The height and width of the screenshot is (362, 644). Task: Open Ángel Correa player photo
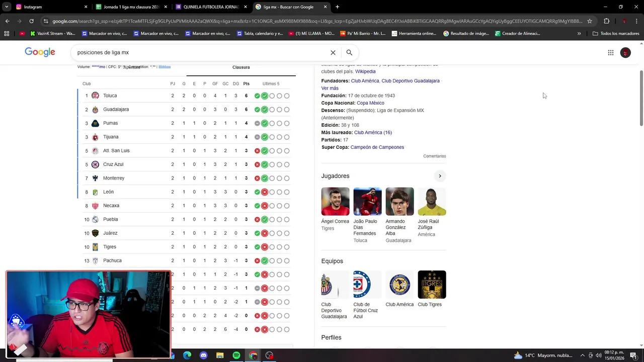(x=336, y=202)
